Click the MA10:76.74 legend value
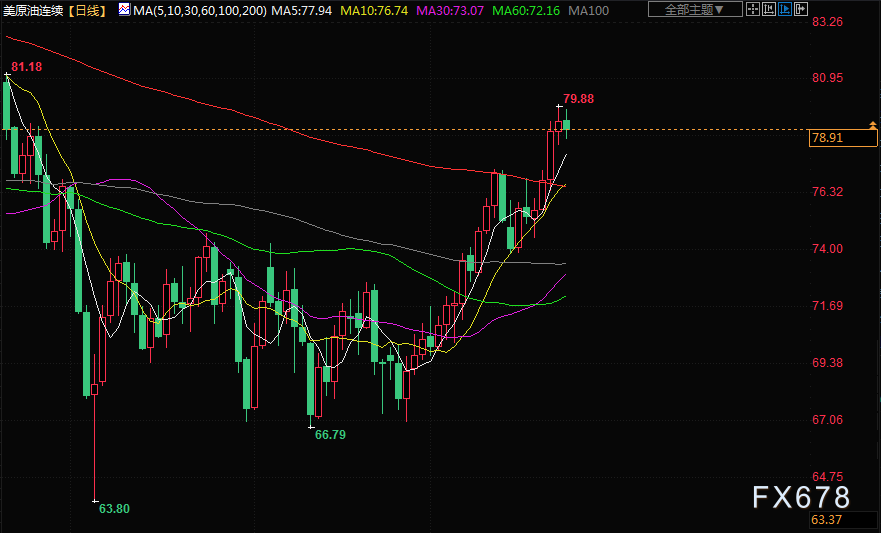 [374, 10]
